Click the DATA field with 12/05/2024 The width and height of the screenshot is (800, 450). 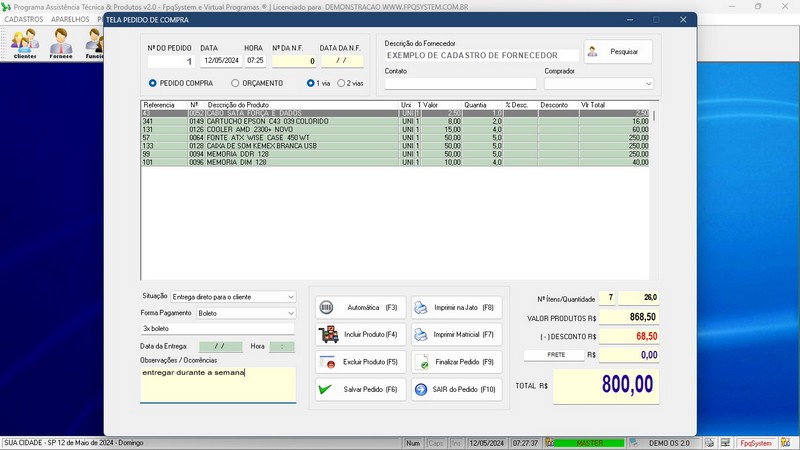[x=221, y=61]
